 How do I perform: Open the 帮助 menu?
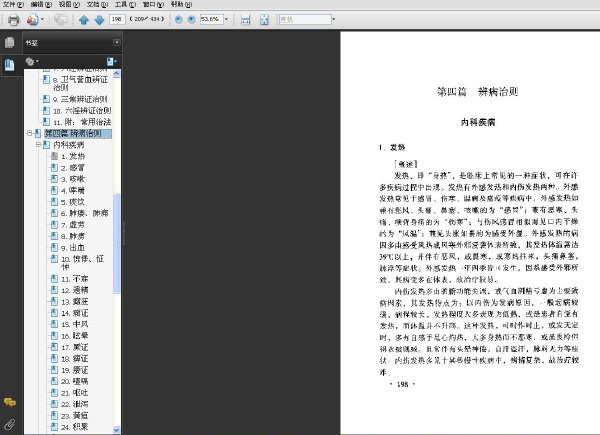181,4
